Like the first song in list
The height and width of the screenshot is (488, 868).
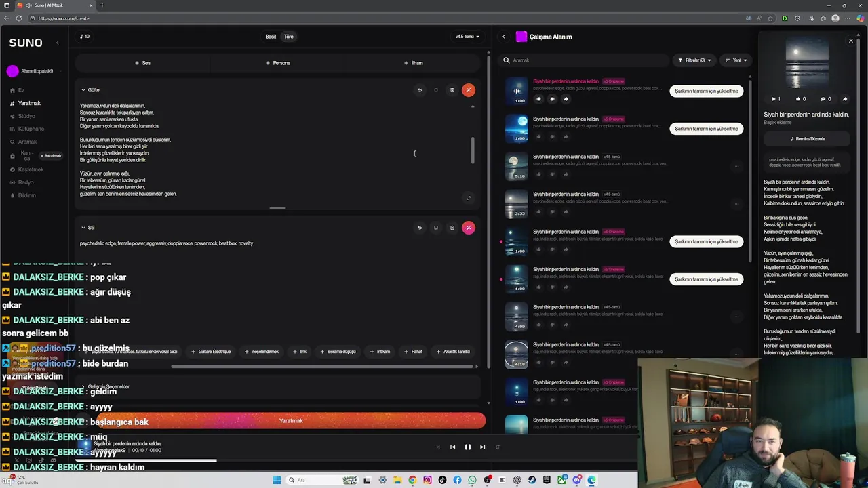(x=538, y=99)
